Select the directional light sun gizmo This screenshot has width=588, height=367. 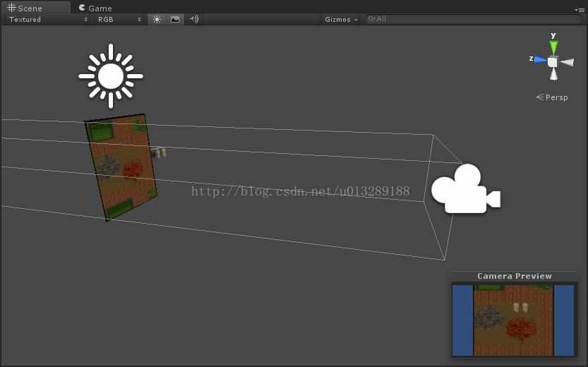tap(111, 76)
